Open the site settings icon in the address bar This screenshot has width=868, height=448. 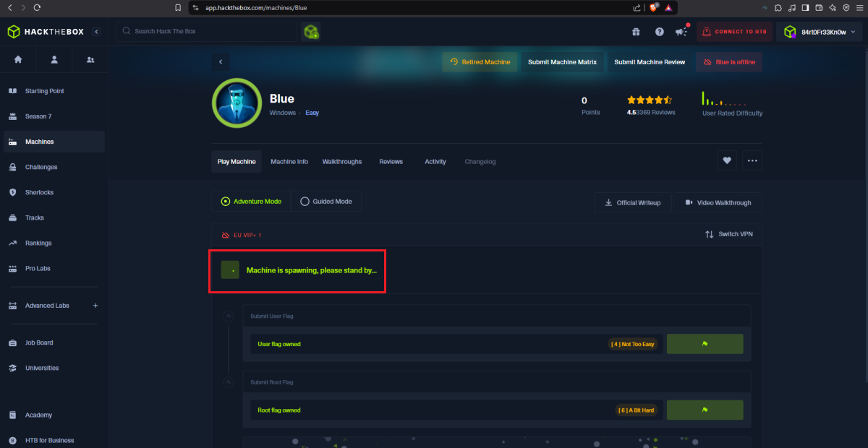tap(195, 7)
